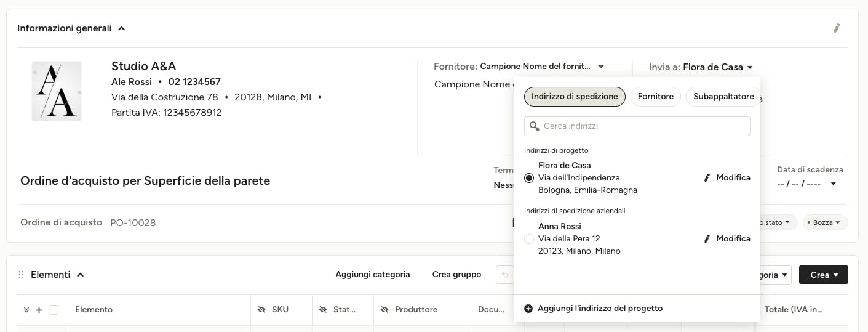The width and height of the screenshot is (868, 332).
Task: Select the Flora de Casa radio button
Action: point(529,178)
